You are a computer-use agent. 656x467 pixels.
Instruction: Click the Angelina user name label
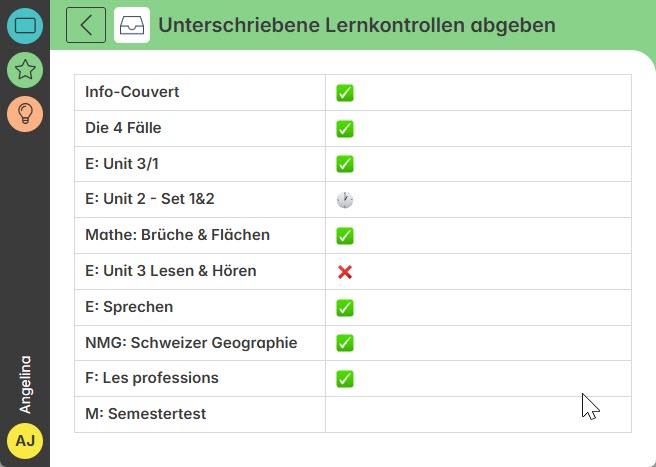(25, 385)
